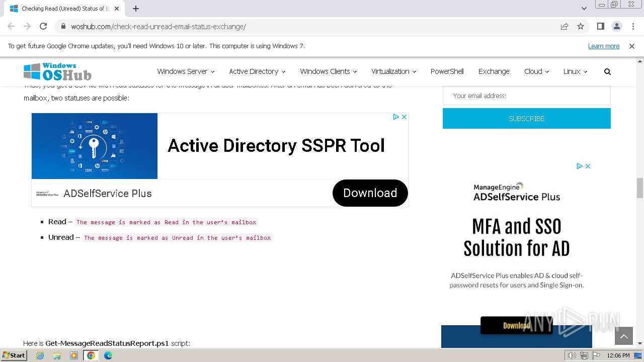Screen dimensions: 644x362
Task: Click the Your email address field
Action: (527, 96)
